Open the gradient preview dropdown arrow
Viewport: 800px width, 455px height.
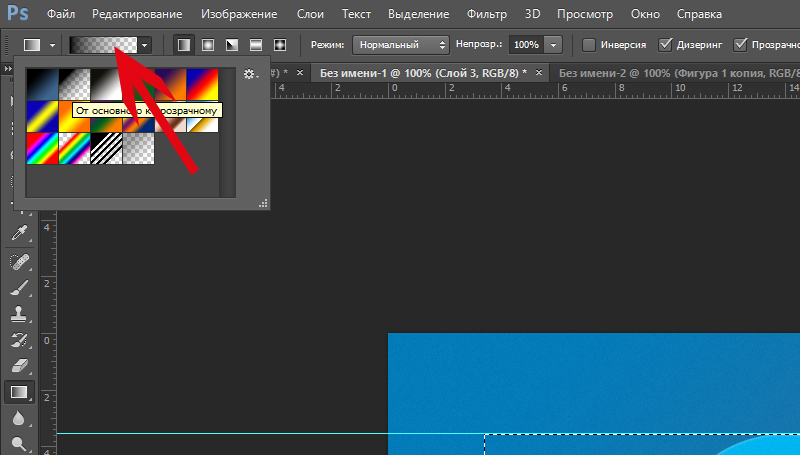[x=146, y=45]
